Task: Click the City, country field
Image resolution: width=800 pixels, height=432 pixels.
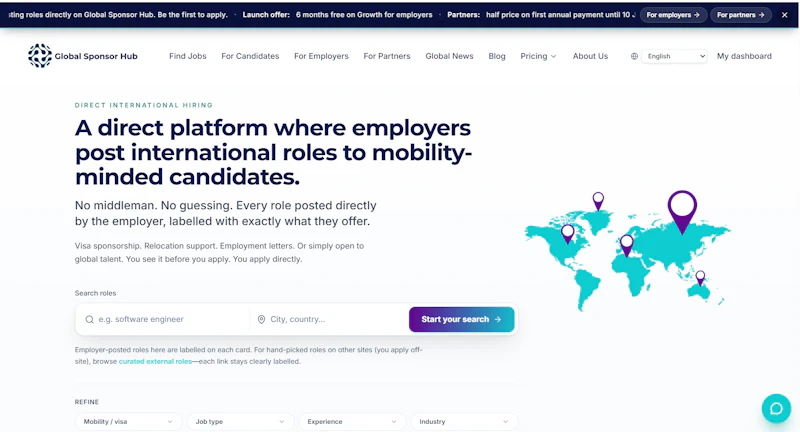Action: tap(329, 319)
